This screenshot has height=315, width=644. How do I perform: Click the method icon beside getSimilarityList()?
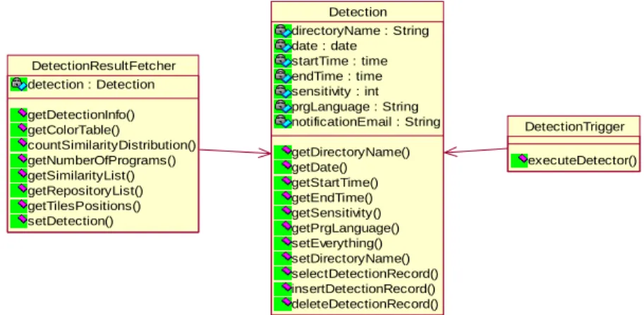pos(20,176)
